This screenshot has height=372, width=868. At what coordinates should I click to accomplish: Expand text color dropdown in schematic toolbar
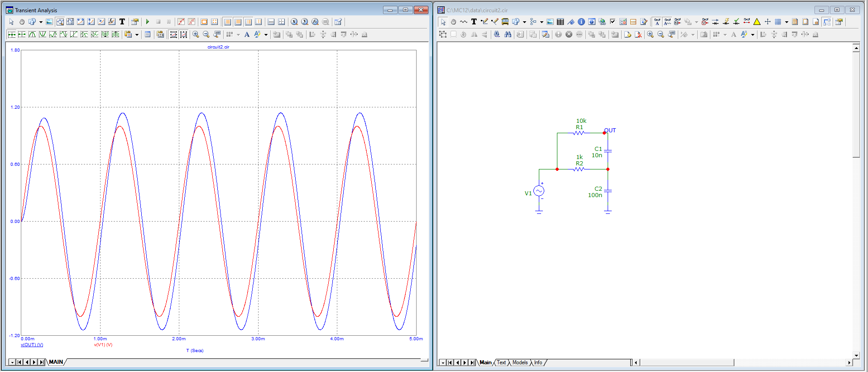click(x=753, y=34)
